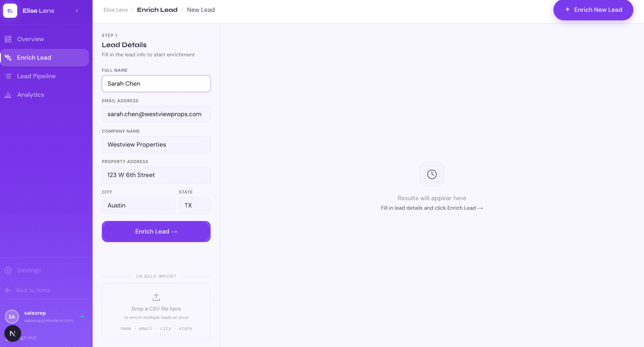Click the CSV upload icon
Viewport: 644px width, 347px height.
[x=156, y=297]
